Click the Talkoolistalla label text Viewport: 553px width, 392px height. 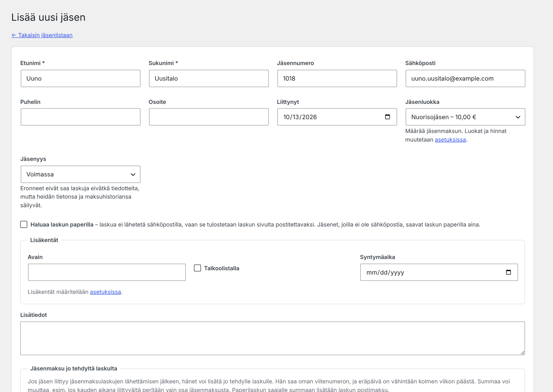(x=221, y=268)
